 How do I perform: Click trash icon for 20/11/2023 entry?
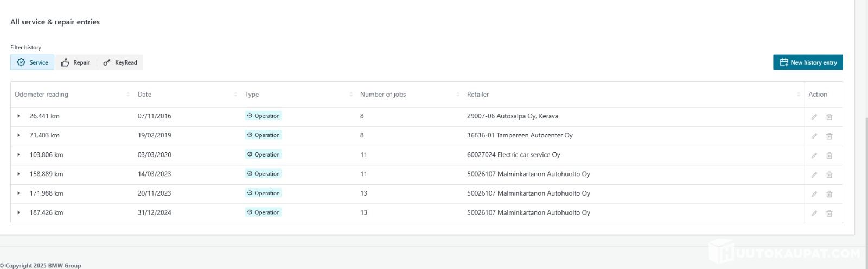(x=829, y=194)
